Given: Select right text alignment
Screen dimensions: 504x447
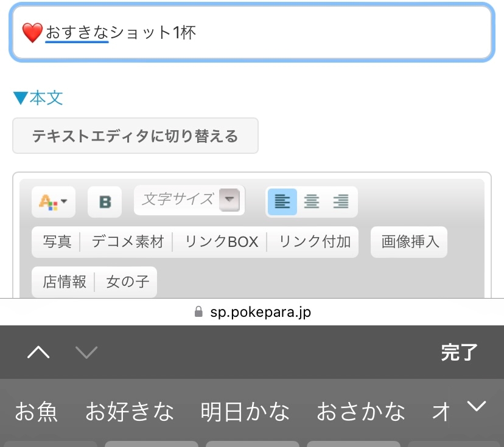Looking at the screenshot, I should point(341,202).
